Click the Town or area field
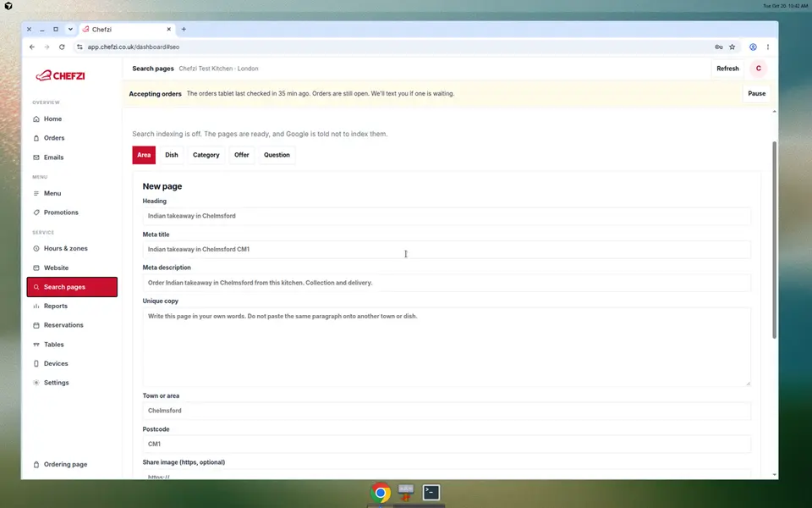This screenshot has height=508, width=812. coord(447,411)
